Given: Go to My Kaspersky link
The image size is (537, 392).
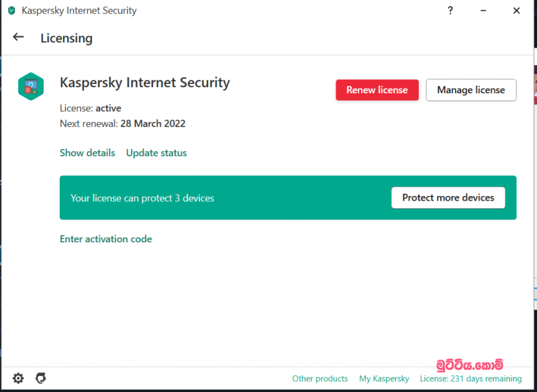Looking at the screenshot, I should (384, 379).
